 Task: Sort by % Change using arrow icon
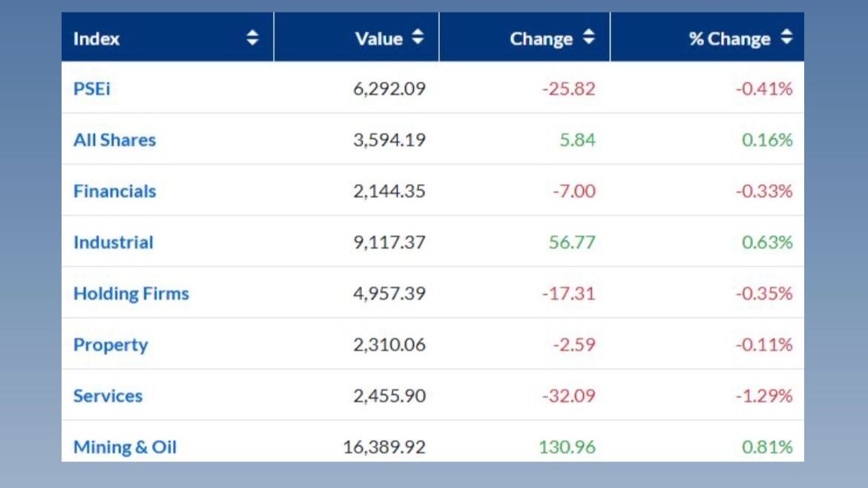pos(786,36)
